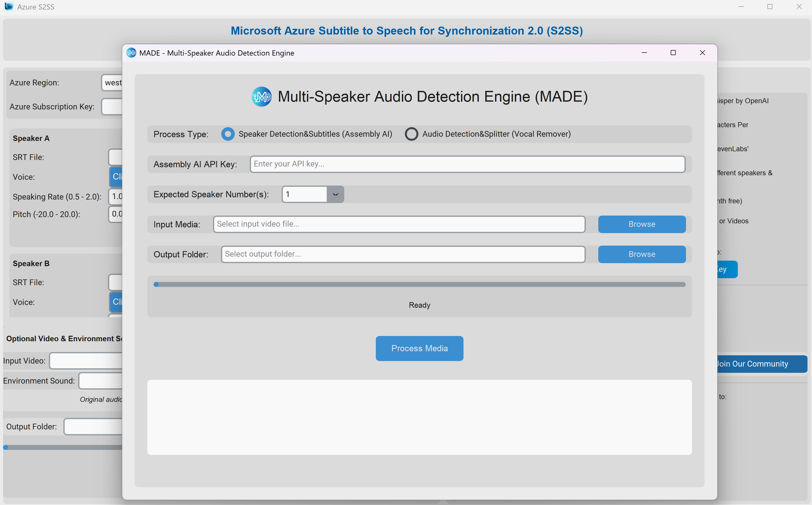The width and height of the screenshot is (812, 505).
Task: Click the Assembly AI API Key field
Action: pos(467,164)
